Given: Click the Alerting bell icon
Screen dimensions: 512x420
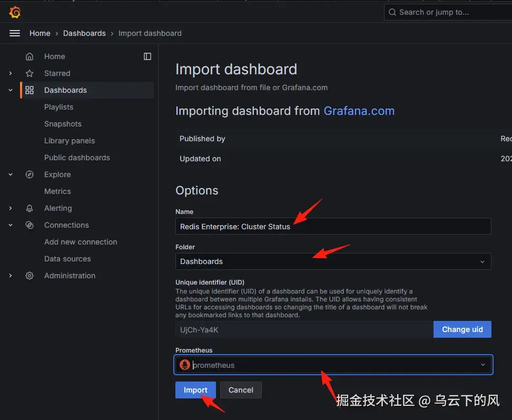Looking at the screenshot, I should (x=29, y=208).
